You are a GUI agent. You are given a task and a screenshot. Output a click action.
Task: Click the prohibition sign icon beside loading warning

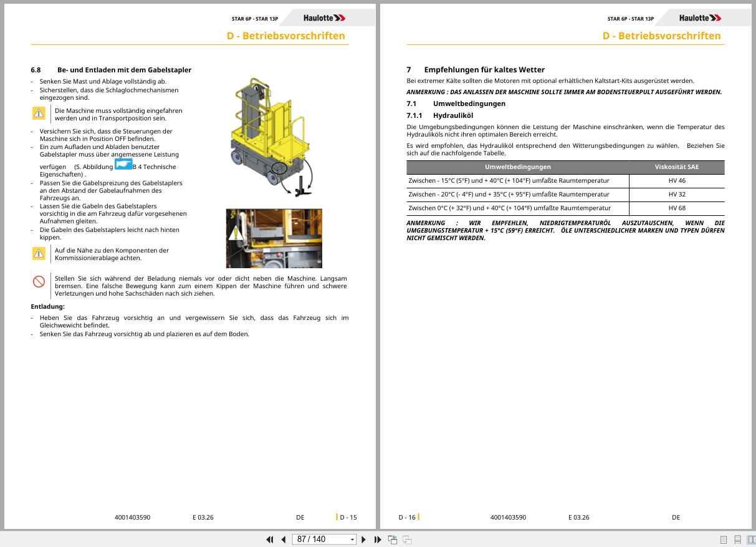[39, 281]
